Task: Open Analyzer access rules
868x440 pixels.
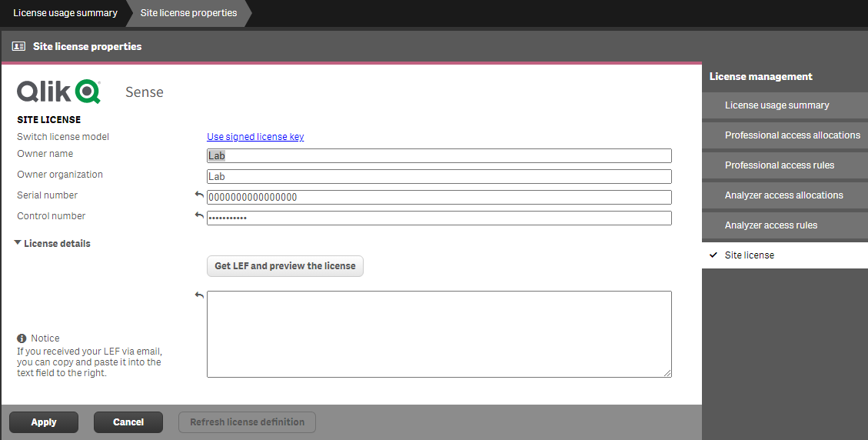Action: [784, 225]
